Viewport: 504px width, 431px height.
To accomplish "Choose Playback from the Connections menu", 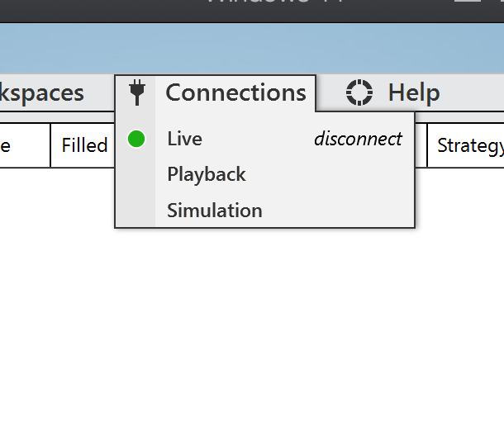I will click(207, 174).
